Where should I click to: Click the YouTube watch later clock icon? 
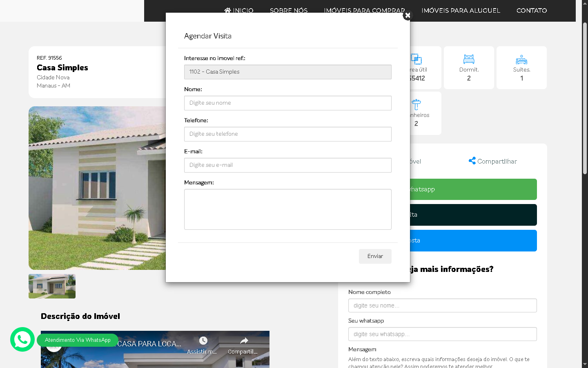[203, 341]
